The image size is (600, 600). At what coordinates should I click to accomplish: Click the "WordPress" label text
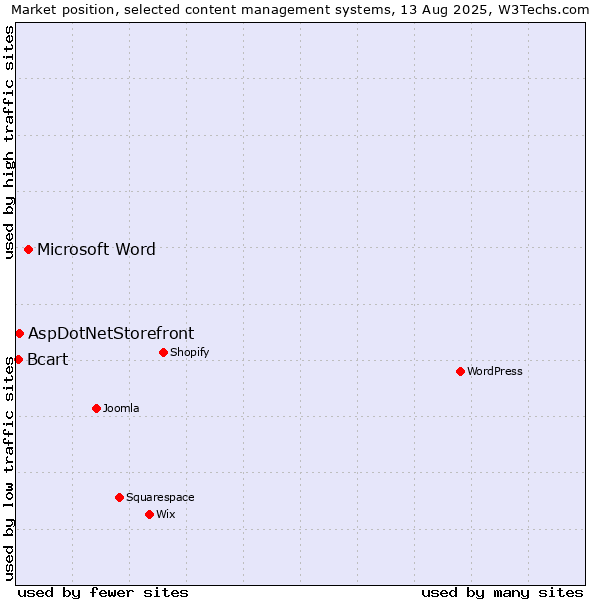[x=494, y=371]
